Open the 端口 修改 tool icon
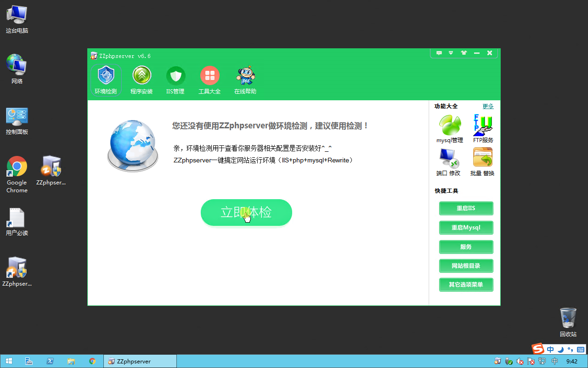This screenshot has width=588, height=368. [x=448, y=162]
